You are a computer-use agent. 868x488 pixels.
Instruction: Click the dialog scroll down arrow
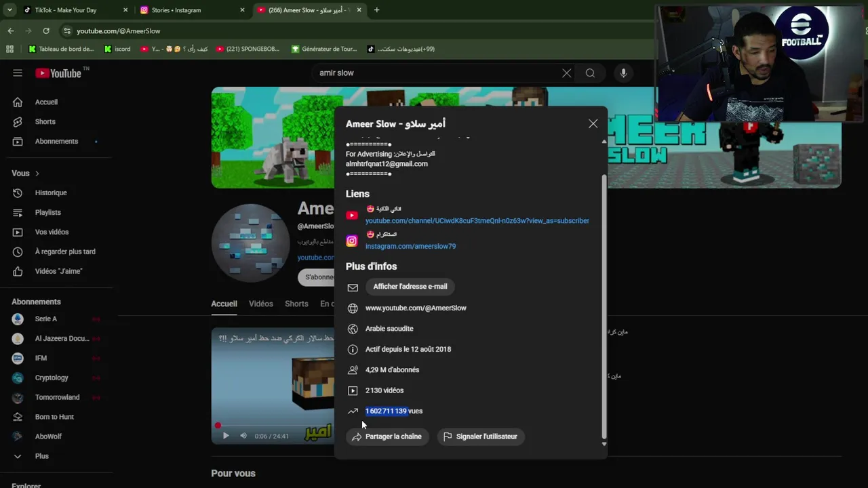(x=604, y=444)
